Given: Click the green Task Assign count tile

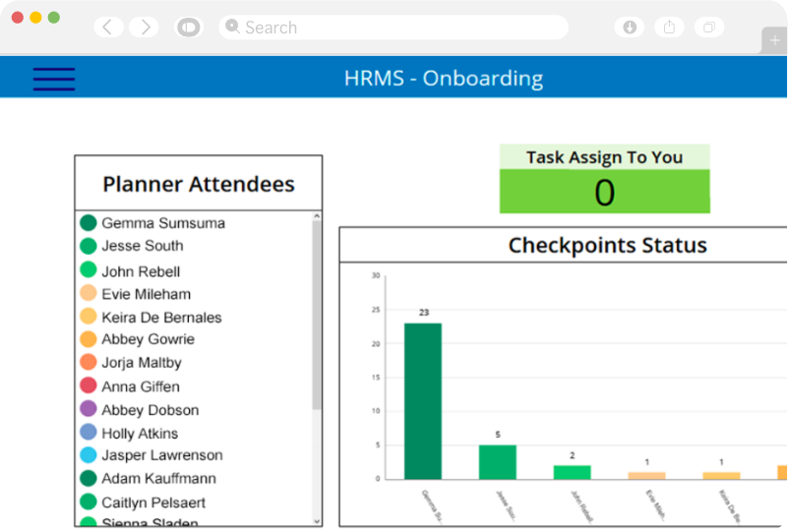Looking at the screenshot, I should 604,192.
